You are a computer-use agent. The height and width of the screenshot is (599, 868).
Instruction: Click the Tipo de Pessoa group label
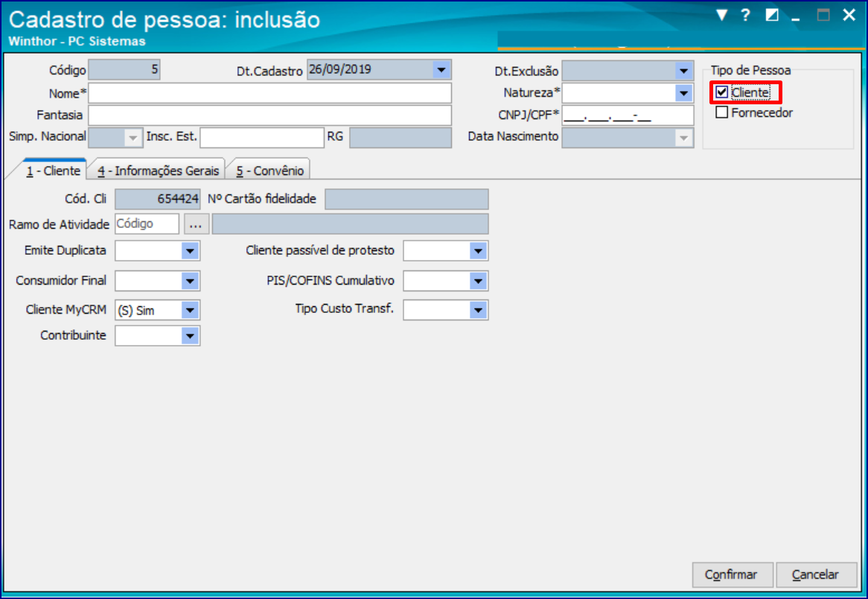(750, 70)
